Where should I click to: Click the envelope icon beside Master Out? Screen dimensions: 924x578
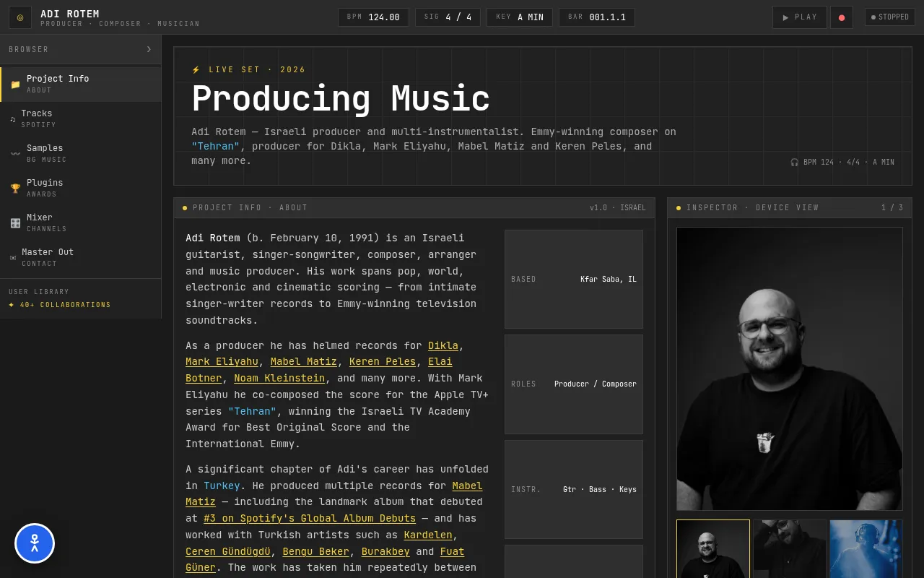[x=13, y=258]
